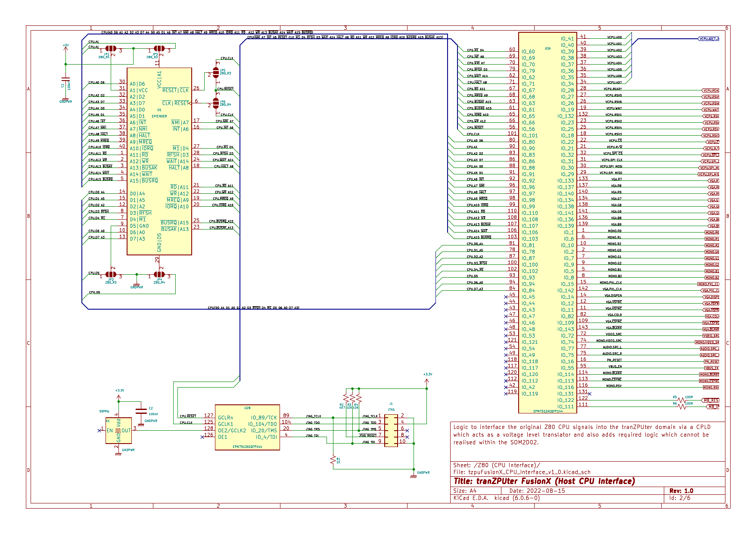756x534 pixels.
Task: Click the no-connect X on pin 126 OE1
Action: coord(202,437)
